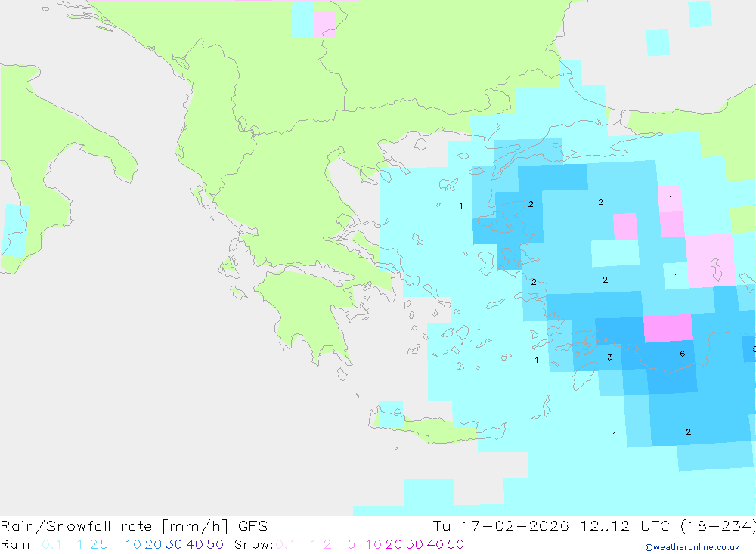
Task: Click the date 'Tu 17-02-2026'
Action: point(501,526)
